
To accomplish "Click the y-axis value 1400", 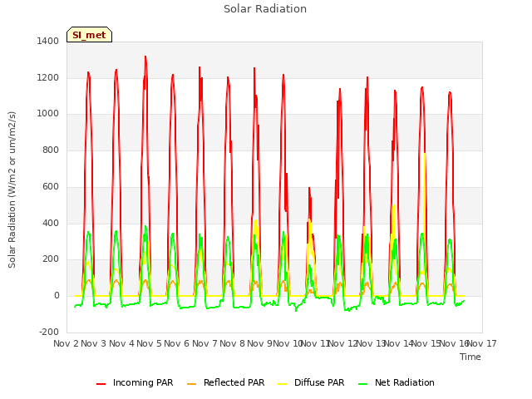I will (x=48, y=41).
